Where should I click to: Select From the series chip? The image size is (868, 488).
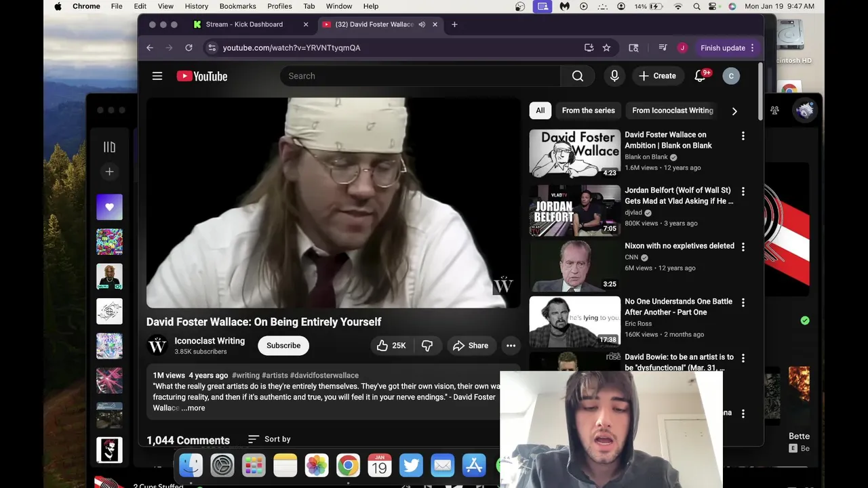pyautogui.click(x=589, y=110)
